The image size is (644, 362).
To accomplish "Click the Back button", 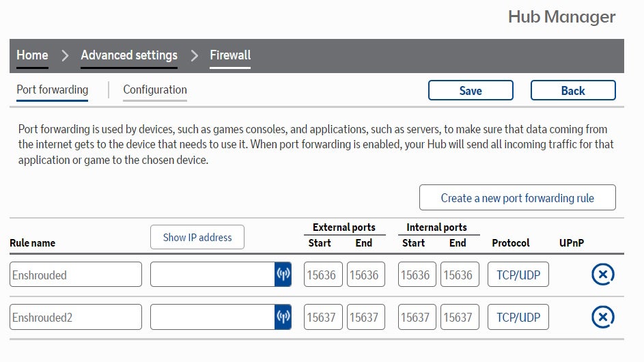I will click(573, 90).
